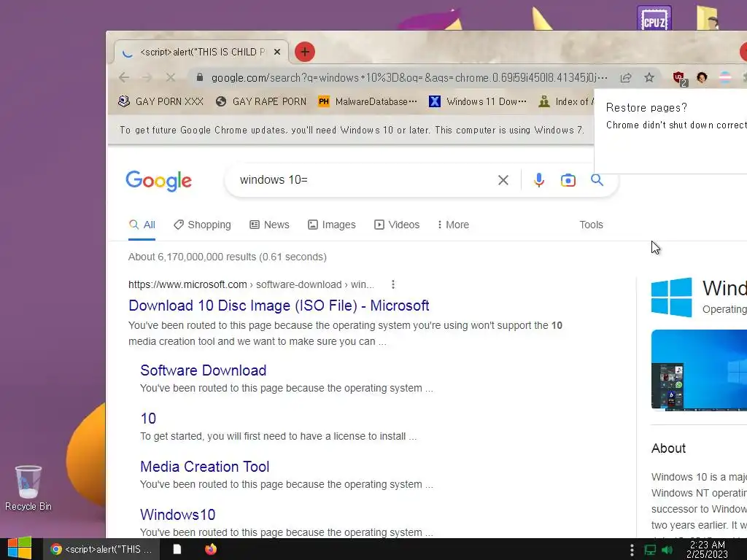Viewport: 747px width, 560px height.
Task: Open the Software Download sublink
Action: (203, 370)
